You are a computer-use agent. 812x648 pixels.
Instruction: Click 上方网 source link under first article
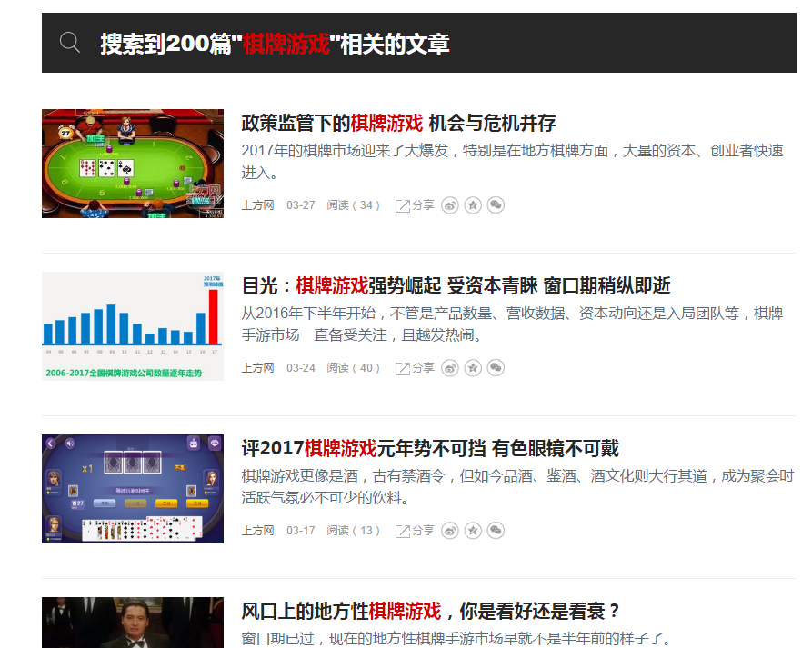click(257, 205)
